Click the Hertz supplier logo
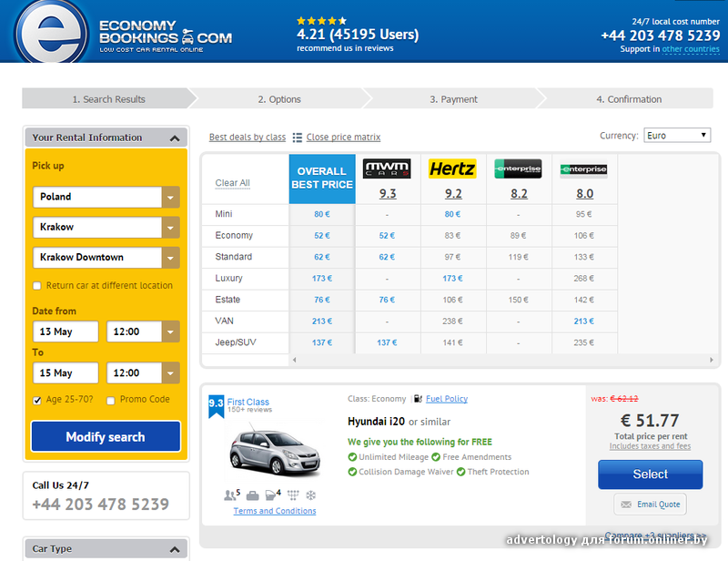This screenshot has height=561, width=728. [452, 169]
